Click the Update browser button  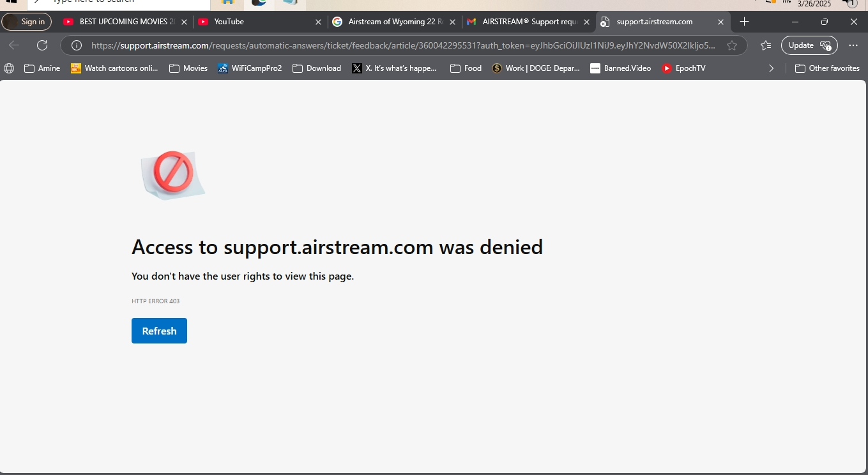[x=809, y=45]
